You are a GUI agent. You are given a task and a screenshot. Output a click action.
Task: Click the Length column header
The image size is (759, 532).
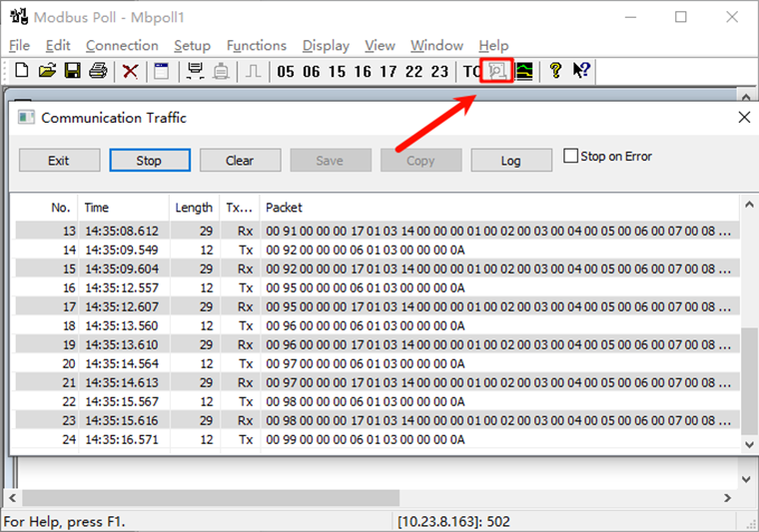click(194, 208)
